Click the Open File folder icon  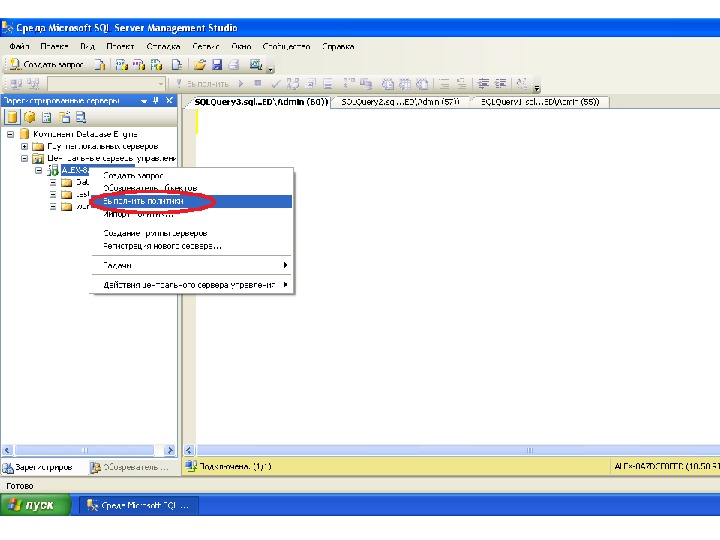tap(200, 65)
